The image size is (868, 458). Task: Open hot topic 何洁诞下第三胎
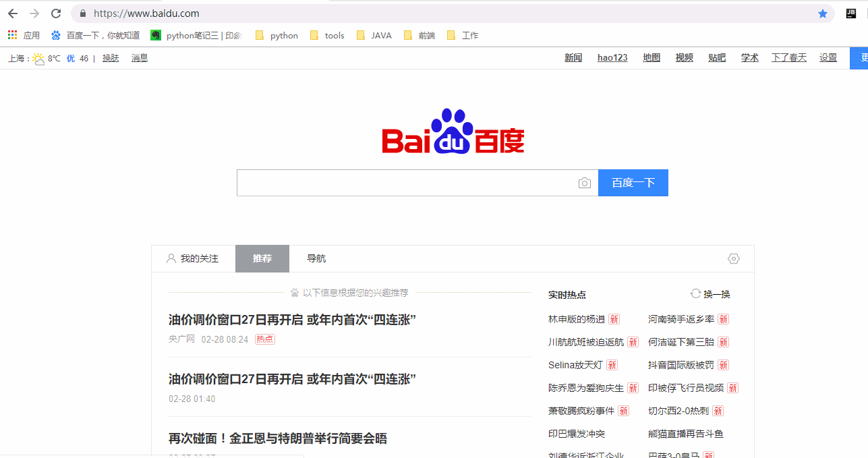(681, 342)
